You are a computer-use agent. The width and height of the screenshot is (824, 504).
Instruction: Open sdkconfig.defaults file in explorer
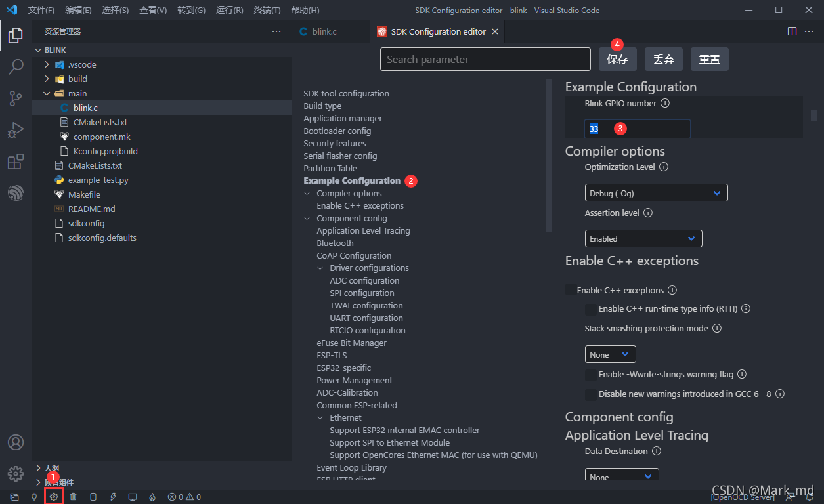click(102, 238)
